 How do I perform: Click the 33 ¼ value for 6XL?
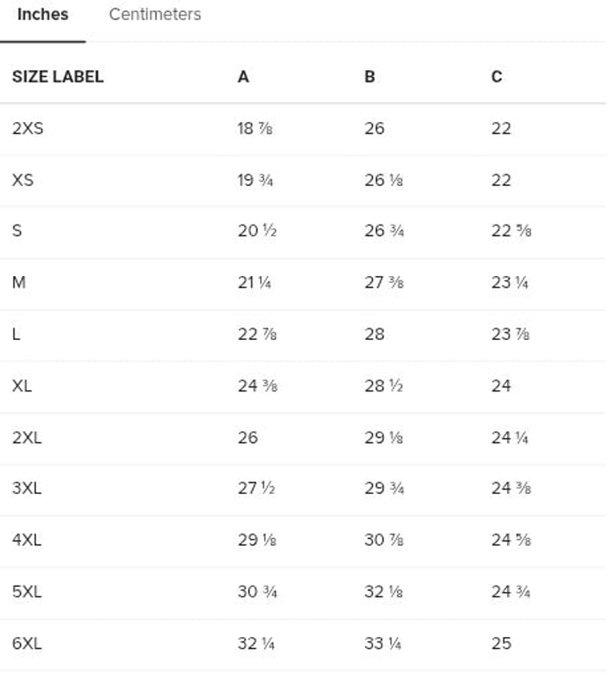pos(383,643)
